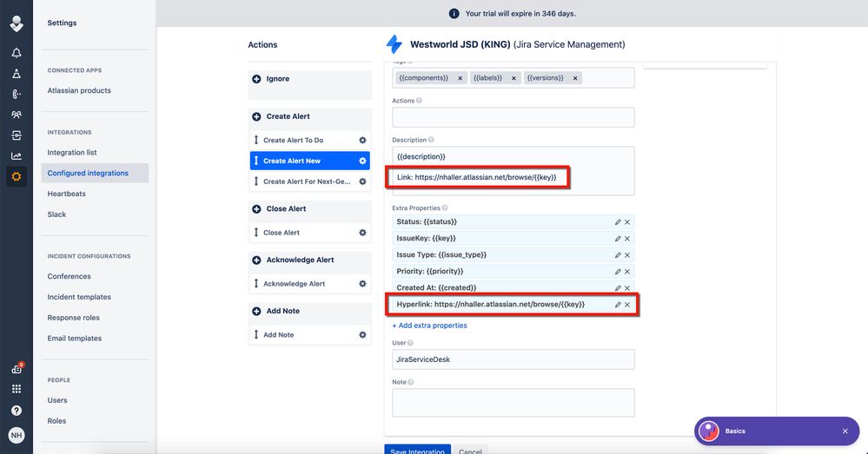Remove the Created At extra property
The height and width of the screenshot is (454, 868).
627,288
